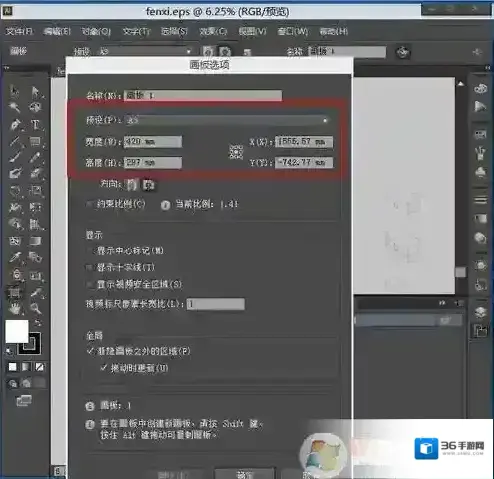
Task: Select the Column Graph tool
Action: pyautogui.click(x=35, y=275)
